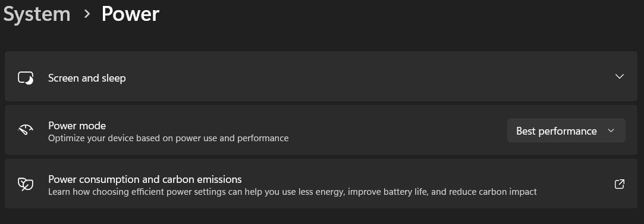Click the leaf icon for carbon emissions
The height and width of the screenshot is (224, 644).
tap(26, 184)
